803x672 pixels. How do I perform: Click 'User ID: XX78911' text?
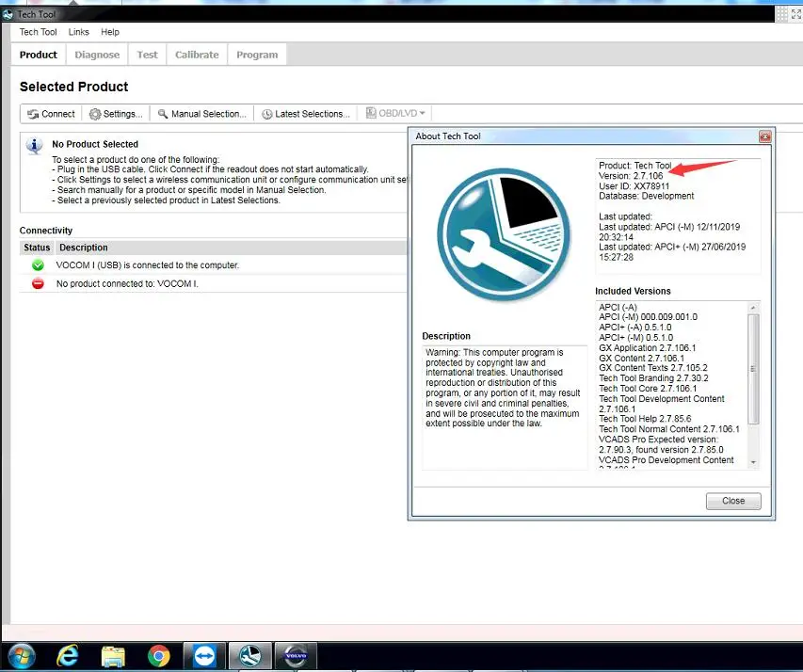pyautogui.click(x=634, y=186)
